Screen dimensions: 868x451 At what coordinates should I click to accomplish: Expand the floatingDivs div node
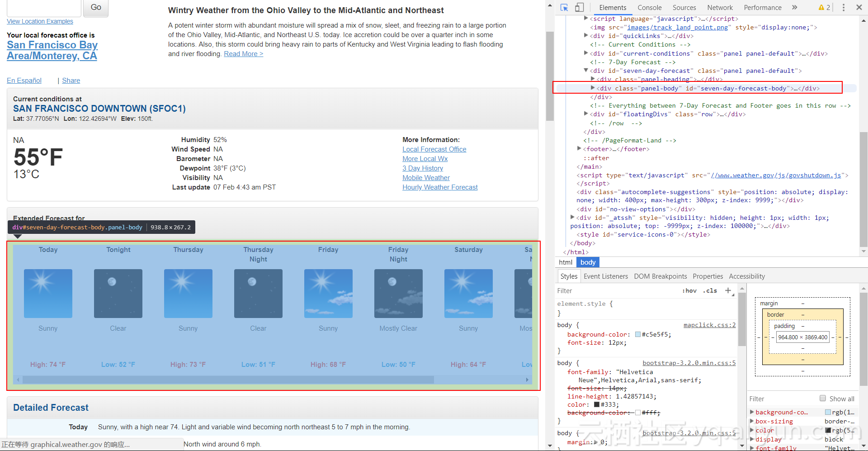586,114
